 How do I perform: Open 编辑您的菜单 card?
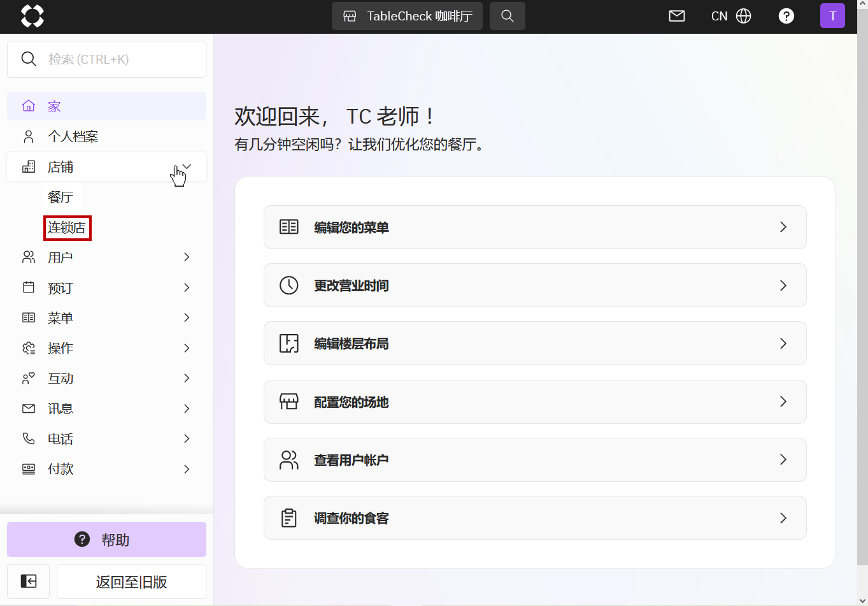(535, 227)
